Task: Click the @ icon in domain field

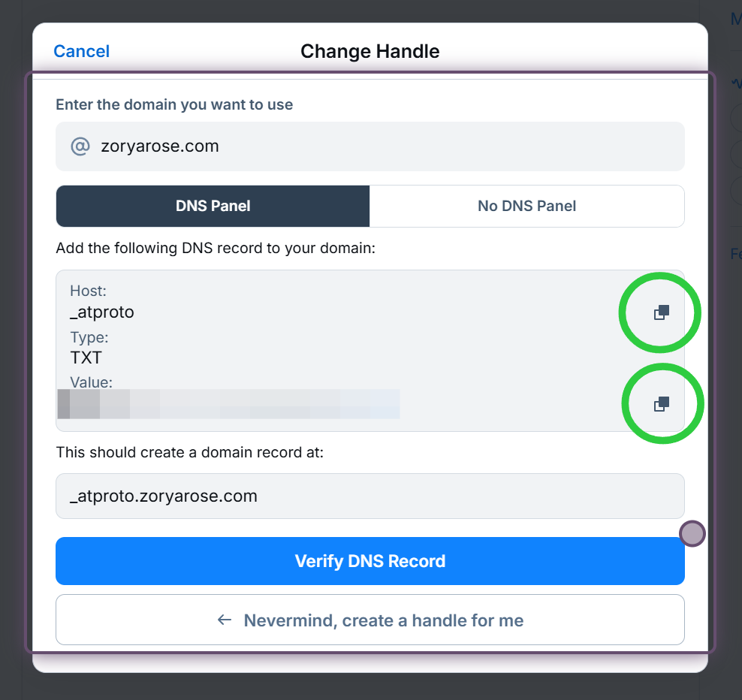Action: click(80, 146)
